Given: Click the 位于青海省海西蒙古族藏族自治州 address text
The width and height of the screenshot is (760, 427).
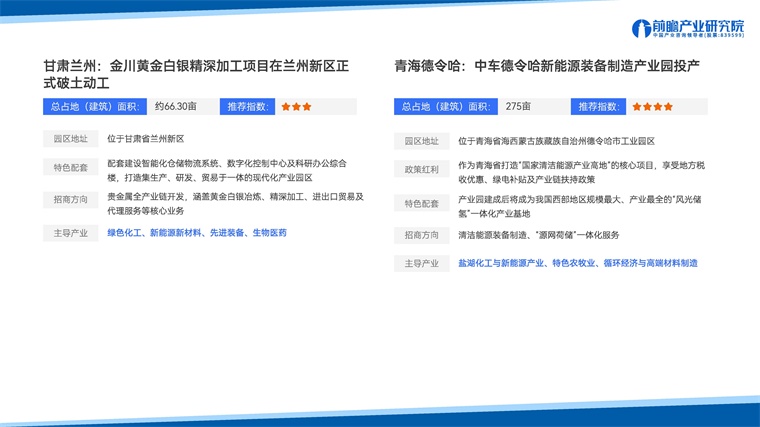Looking at the screenshot, I should pyautogui.click(x=556, y=141).
